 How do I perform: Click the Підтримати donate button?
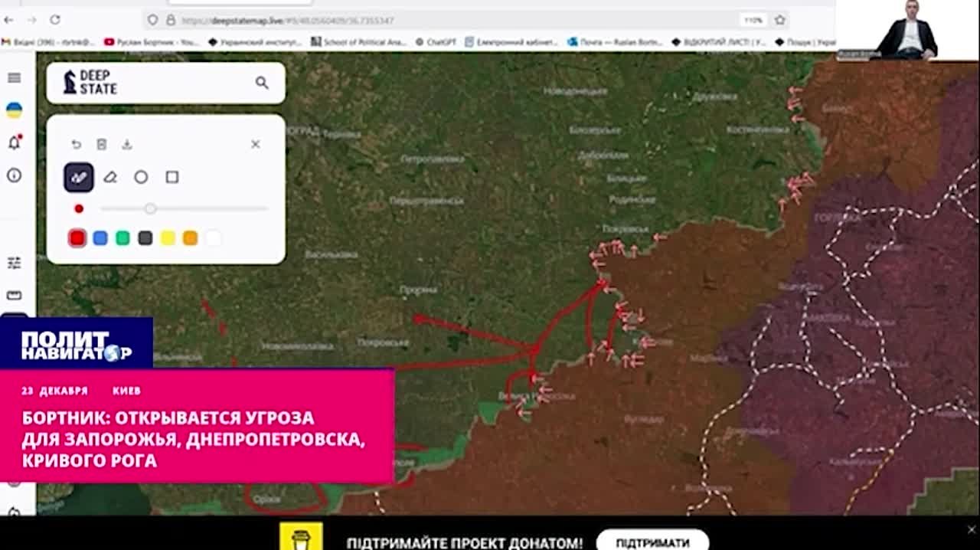[x=652, y=542]
